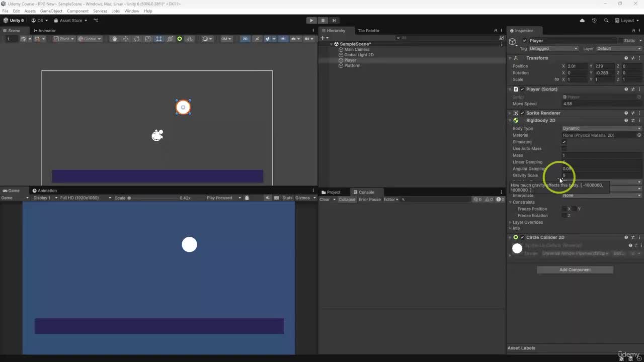Open the undo history icon
Viewport: 644px width, 362px height.
[x=594, y=21]
